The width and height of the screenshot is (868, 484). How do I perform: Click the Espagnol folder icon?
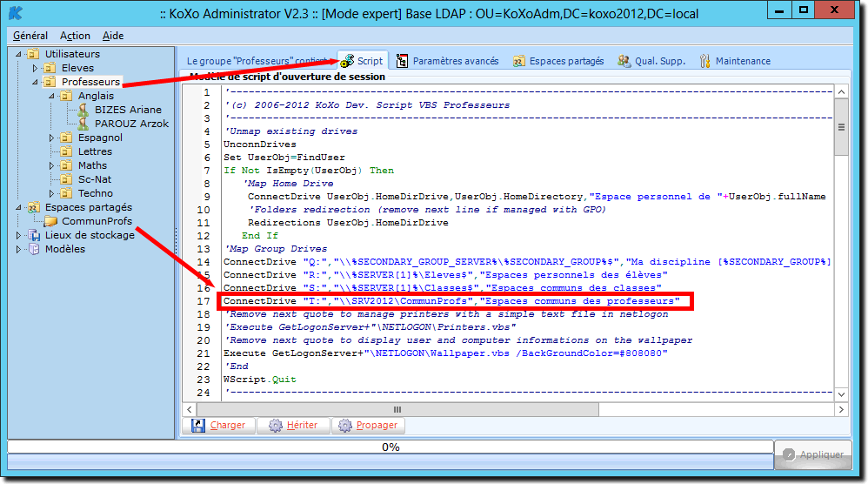[x=66, y=138]
